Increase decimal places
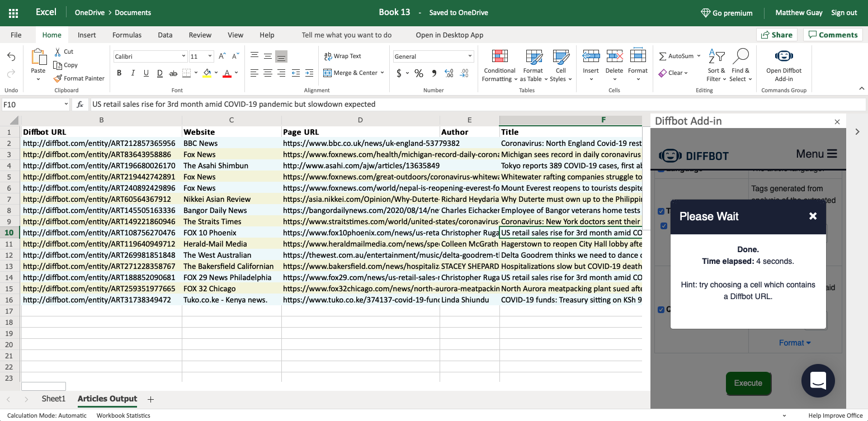 pyautogui.click(x=449, y=73)
